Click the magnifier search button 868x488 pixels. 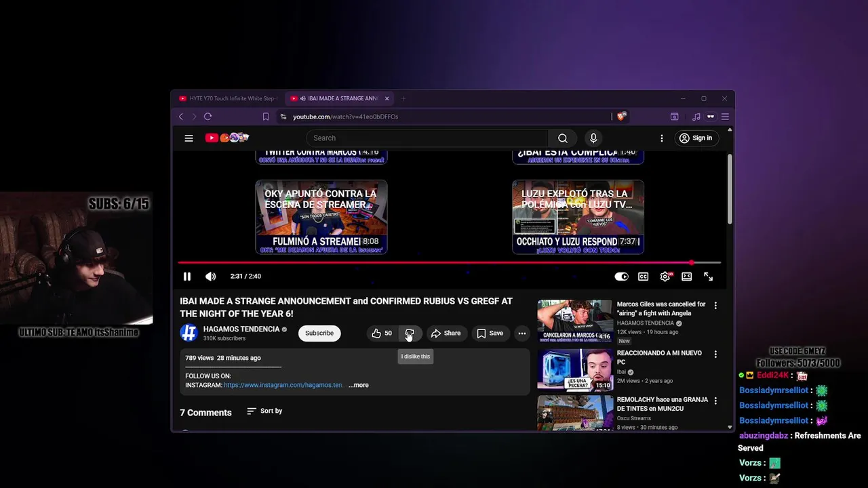tap(563, 138)
